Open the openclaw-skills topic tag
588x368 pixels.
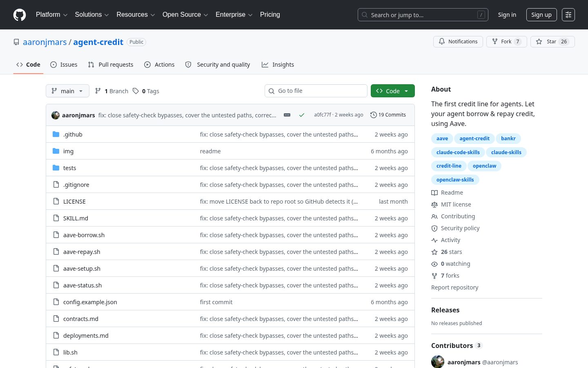point(455,180)
